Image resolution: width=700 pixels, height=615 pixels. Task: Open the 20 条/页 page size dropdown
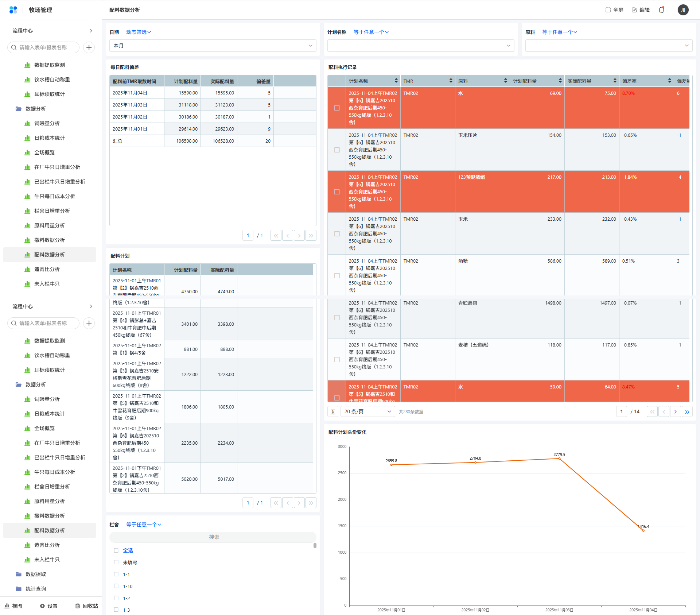click(367, 411)
